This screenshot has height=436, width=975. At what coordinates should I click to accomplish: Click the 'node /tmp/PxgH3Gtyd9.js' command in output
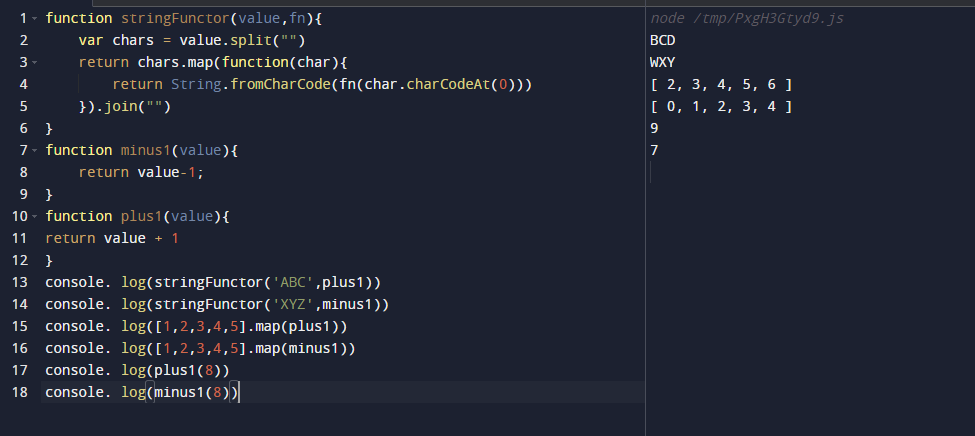[747, 19]
